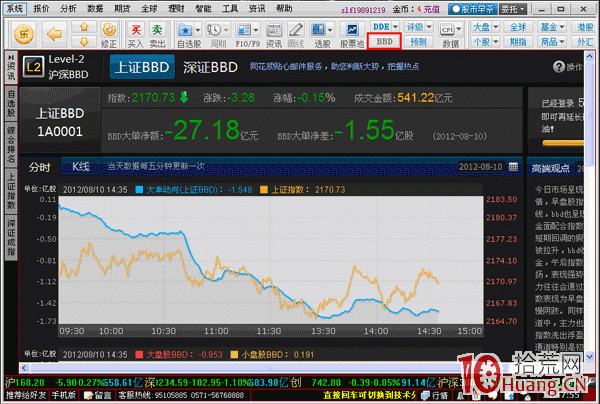Click the 期指 toolbar button
The height and width of the screenshot is (404, 600).
[x=518, y=41]
